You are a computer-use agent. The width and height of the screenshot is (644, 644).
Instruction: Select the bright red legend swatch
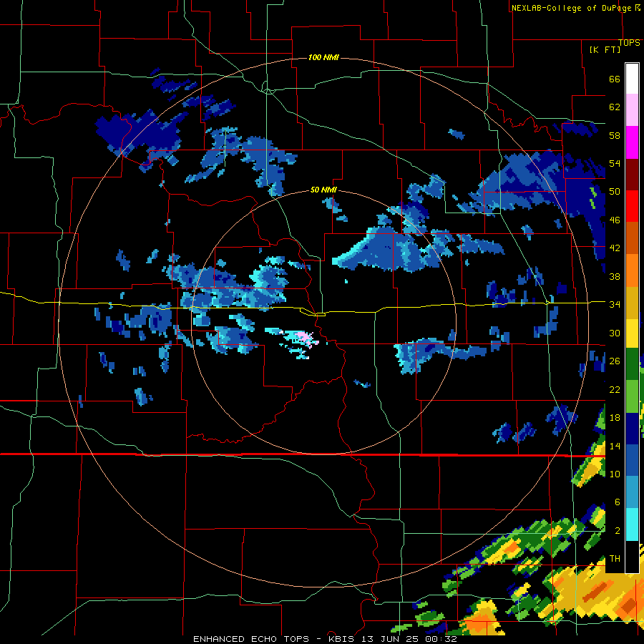click(632, 207)
